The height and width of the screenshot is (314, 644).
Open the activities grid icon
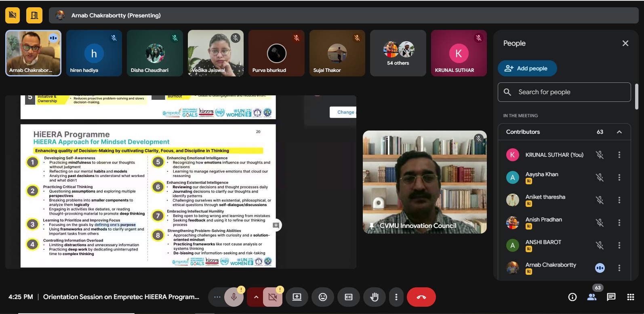630,297
